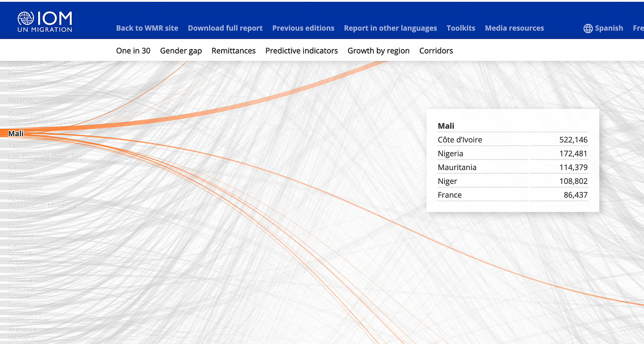Select Spain in the country list
Viewport: 644px width, 344px height.
click(x=17, y=86)
